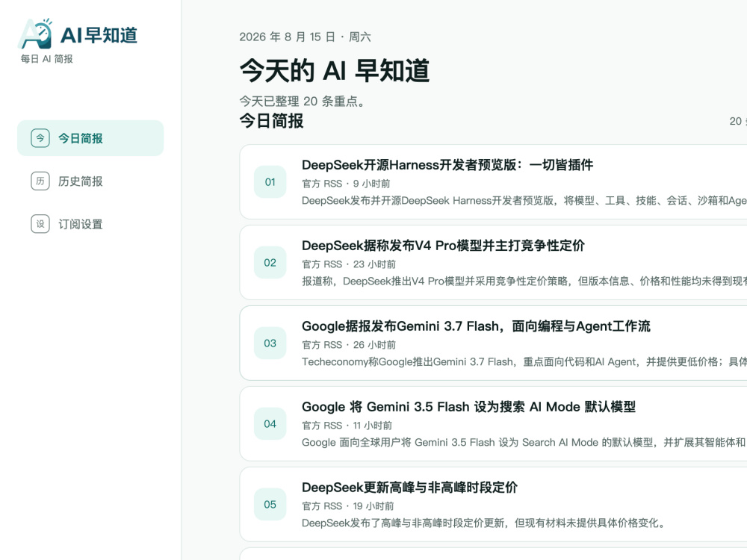Click the 今日简报 section heading in main content
Viewport: 747px width, 560px height.
pyautogui.click(x=271, y=120)
